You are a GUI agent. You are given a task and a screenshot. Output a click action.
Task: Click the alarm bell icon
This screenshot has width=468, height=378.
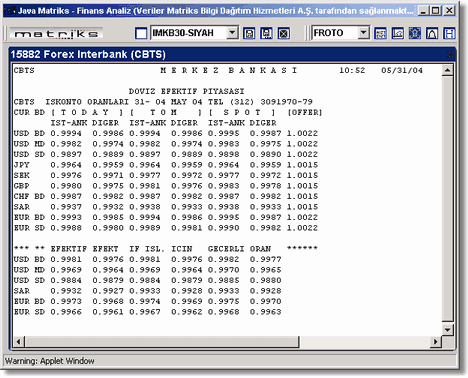point(432,33)
